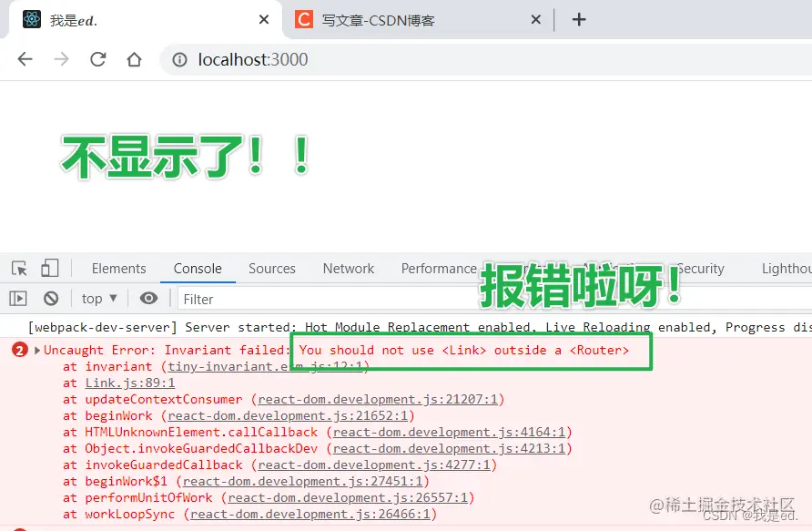Open the Link.js:89:1 source link
The height and width of the screenshot is (531, 812).
[123, 383]
